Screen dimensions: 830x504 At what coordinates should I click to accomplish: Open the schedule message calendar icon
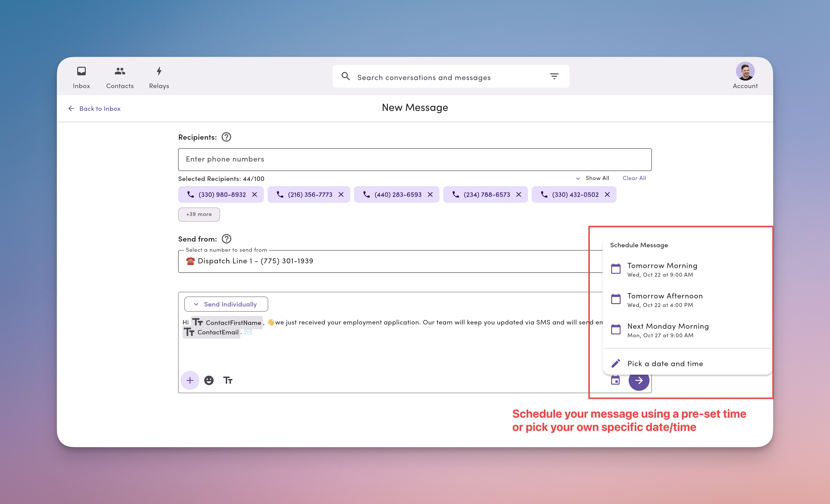[x=615, y=380]
